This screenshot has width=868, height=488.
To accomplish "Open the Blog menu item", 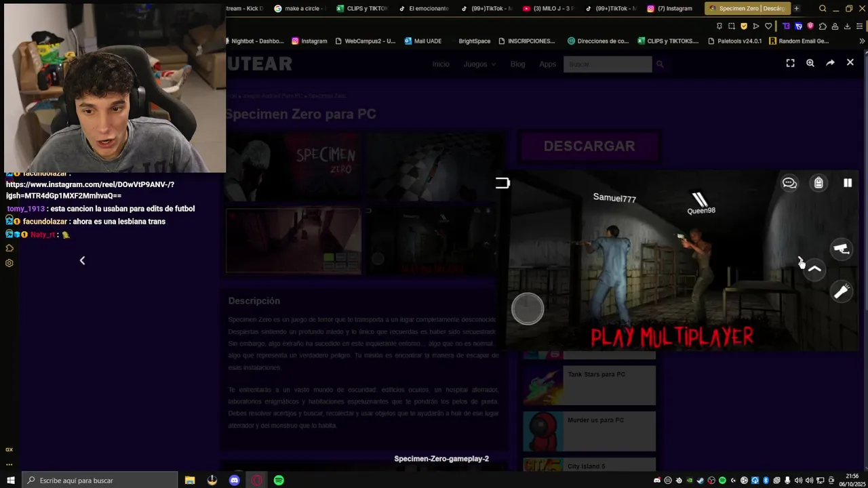I will 517,64.
